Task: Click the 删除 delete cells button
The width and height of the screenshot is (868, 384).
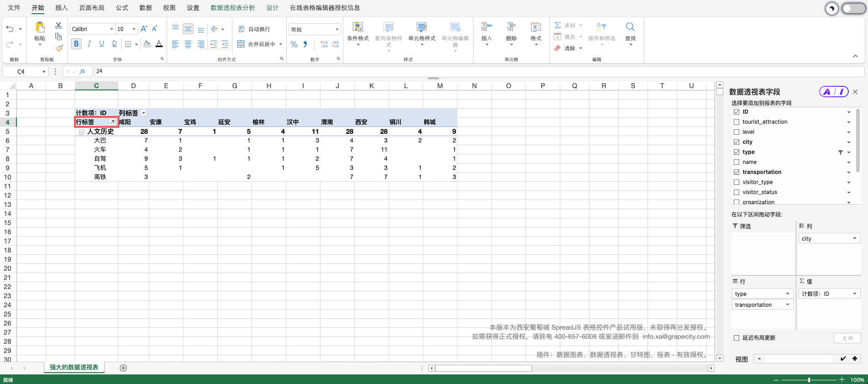Action: 511,33
